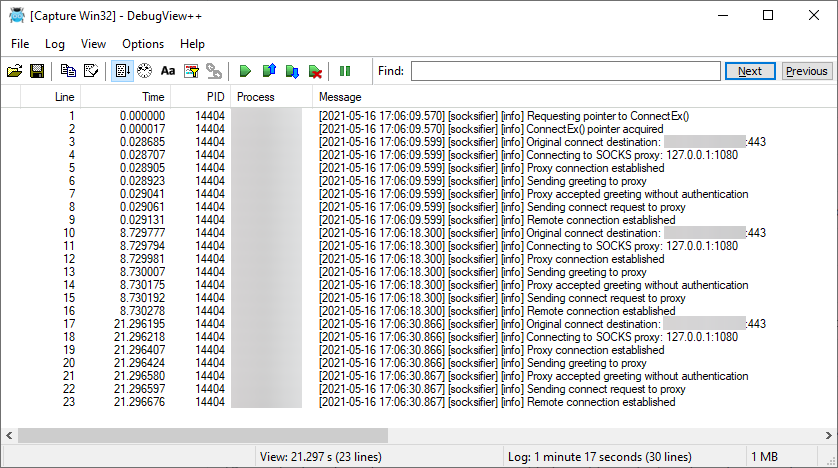This screenshot has height=468, width=838.
Task: Select the row with time 0.029131
Action: point(418,220)
